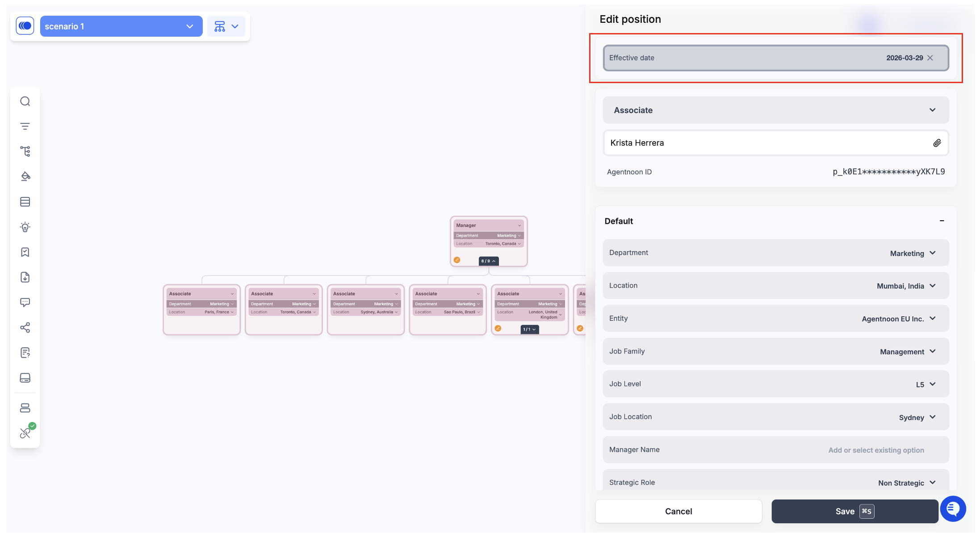Open the filter lines icon
The height and width of the screenshot is (538, 980).
(25, 126)
